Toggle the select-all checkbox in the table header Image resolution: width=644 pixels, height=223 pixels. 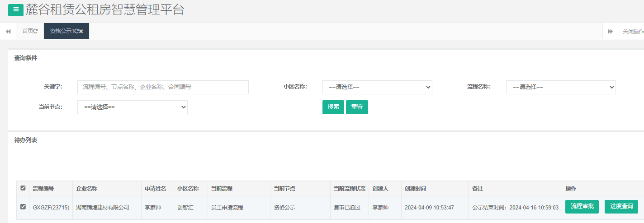coord(23,188)
